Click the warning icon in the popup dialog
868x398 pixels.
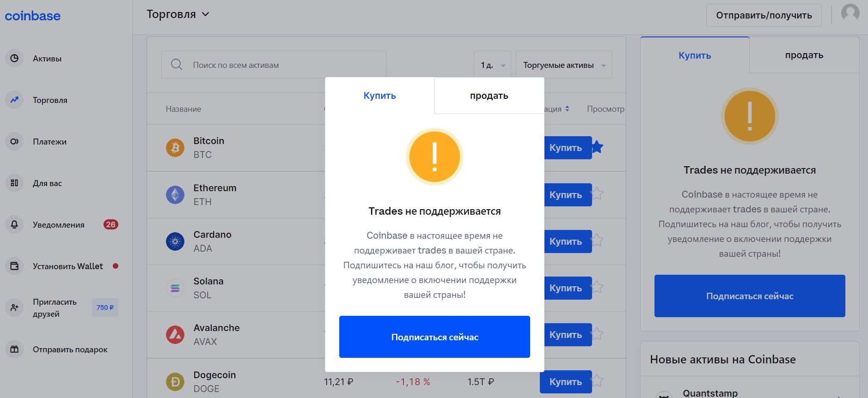[x=434, y=157]
